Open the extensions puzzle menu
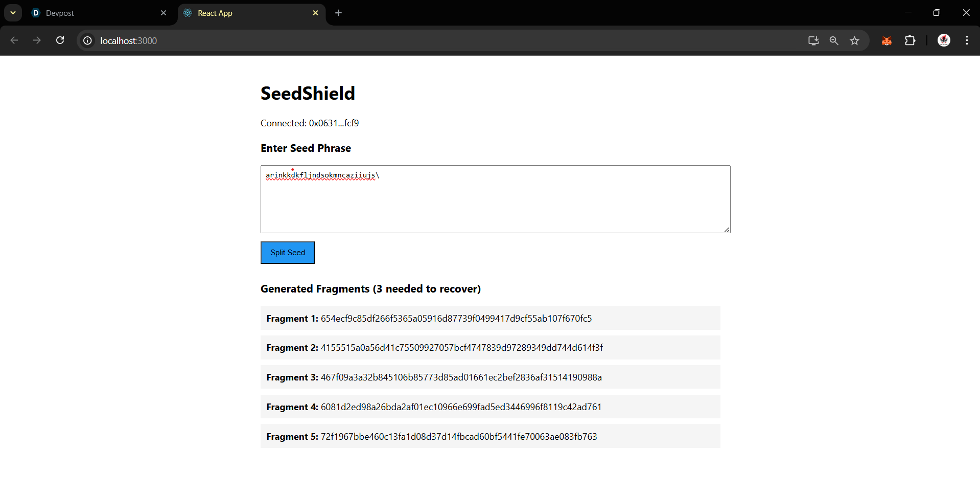This screenshot has width=980, height=494. [x=910, y=40]
